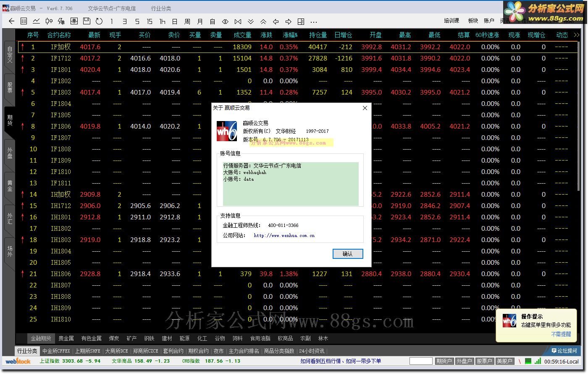The image size is (588, 374).
Task: Open the quote list view icon
Action: click(x=24, y=21)
